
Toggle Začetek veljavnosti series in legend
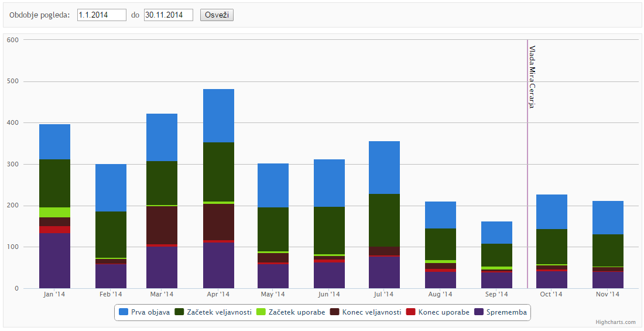219,312
